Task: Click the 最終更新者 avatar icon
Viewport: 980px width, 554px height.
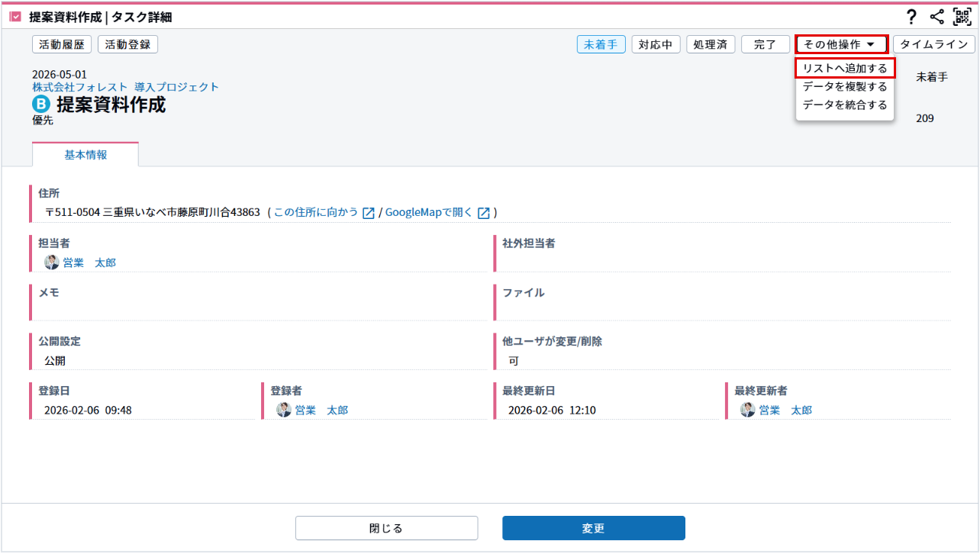Action: coord(748,410)
